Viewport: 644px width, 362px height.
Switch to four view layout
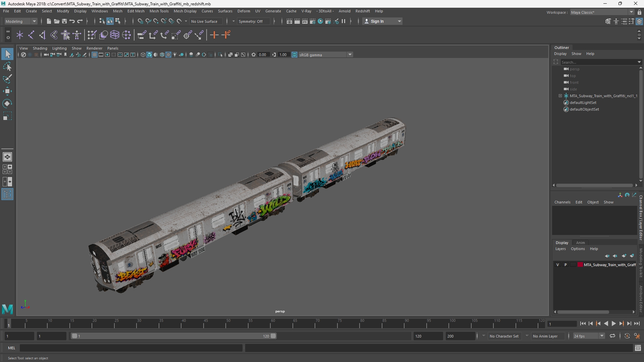(7, 169)
